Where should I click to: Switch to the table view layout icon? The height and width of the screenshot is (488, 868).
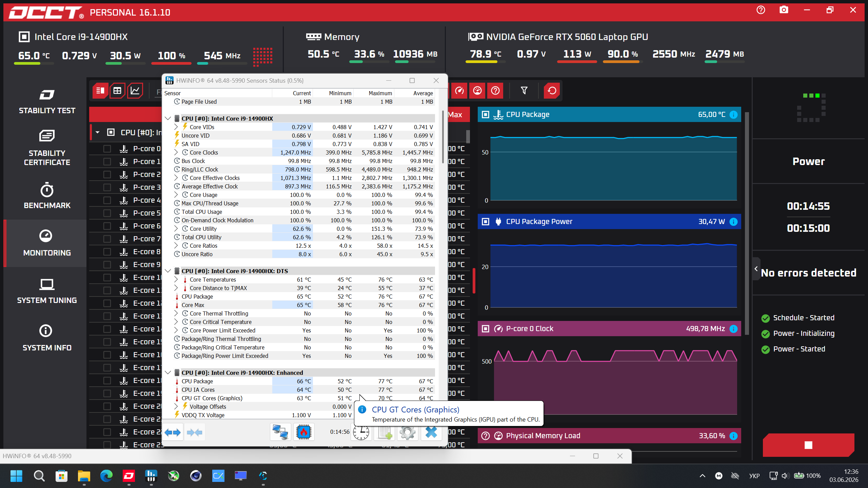(117, 90)
